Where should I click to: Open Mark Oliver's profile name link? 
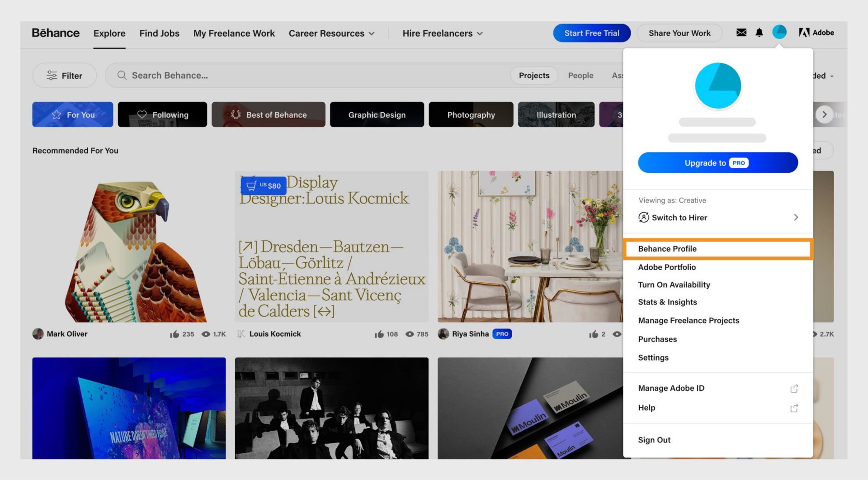67,334
